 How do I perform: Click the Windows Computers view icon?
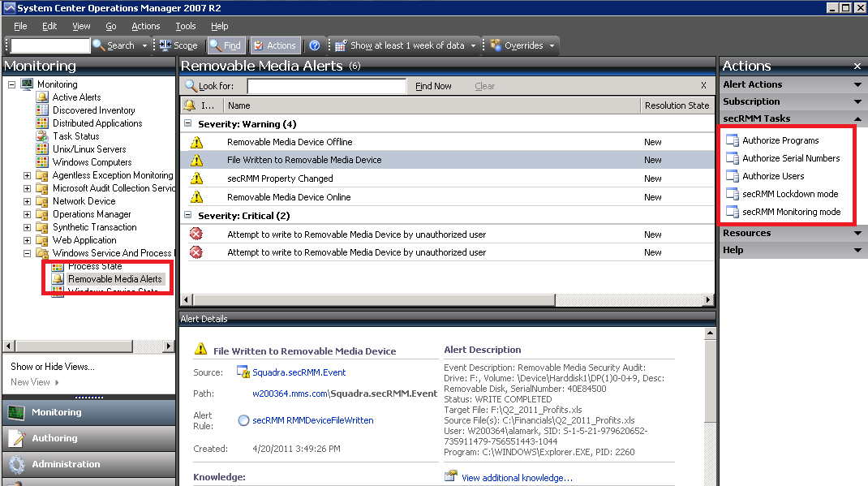42,162
